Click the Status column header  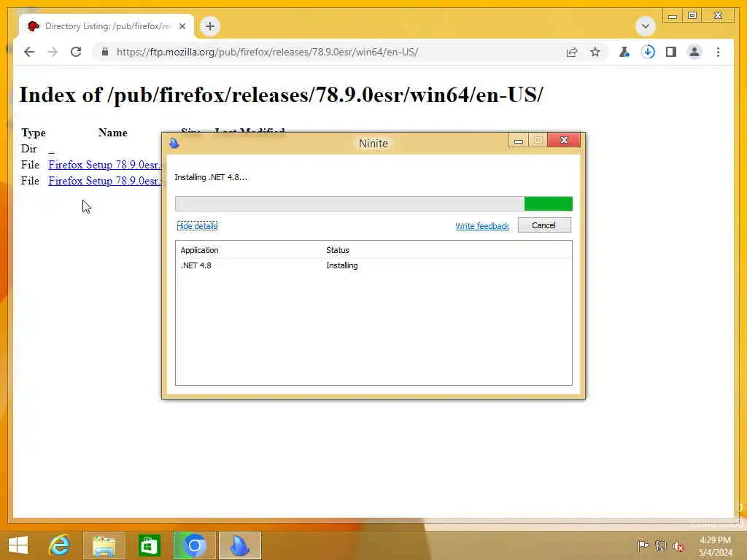[337, 250]
